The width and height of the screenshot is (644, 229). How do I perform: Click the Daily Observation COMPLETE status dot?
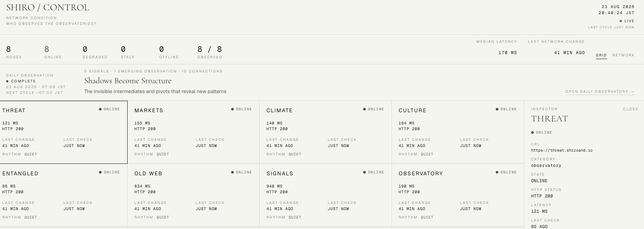pyautogui.click(x=7, y=81)
